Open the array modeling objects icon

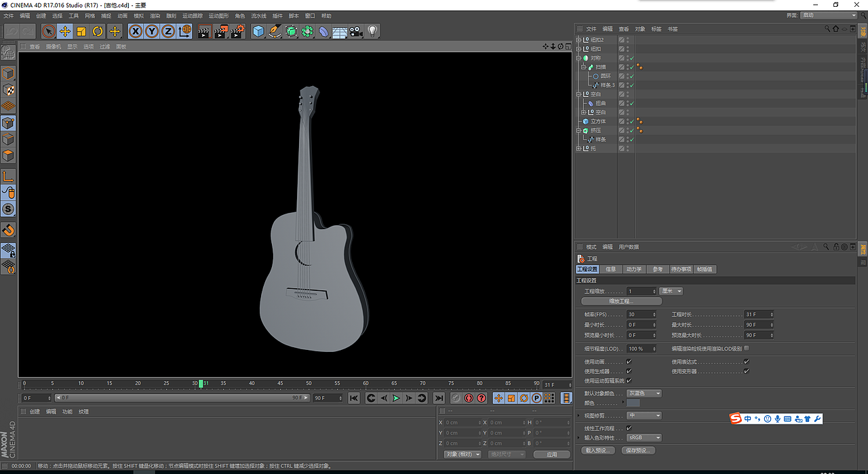click(x=307, y=31)
